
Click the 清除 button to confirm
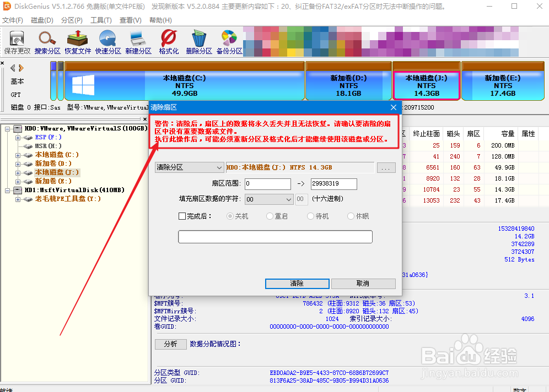click(297, 284)
